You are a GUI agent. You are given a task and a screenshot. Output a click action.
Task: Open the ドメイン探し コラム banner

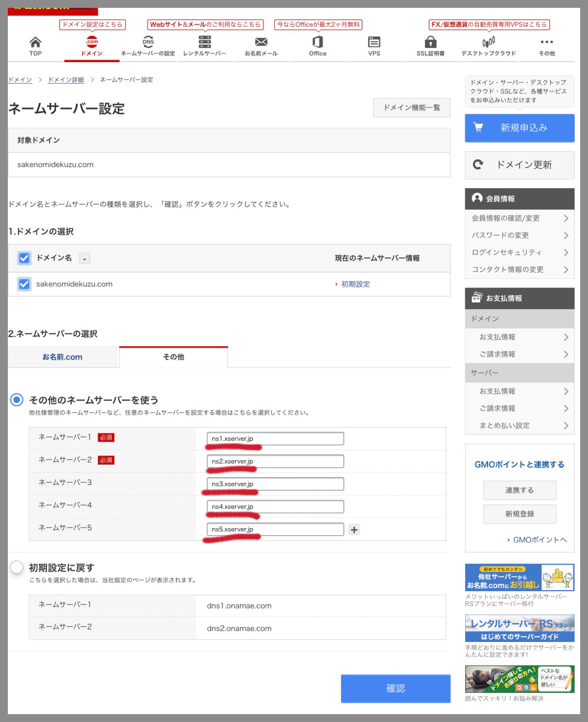pyautogui.click(x=520, y=679)
